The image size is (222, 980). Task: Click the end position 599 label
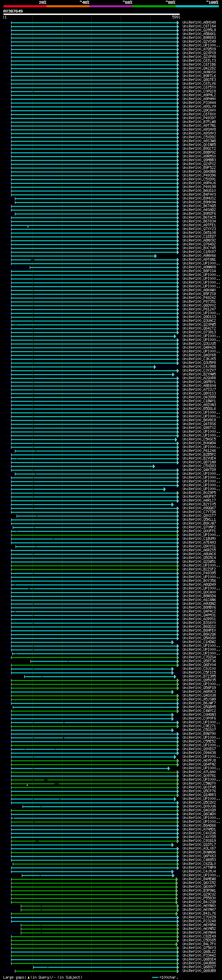(x=175, y=17)
